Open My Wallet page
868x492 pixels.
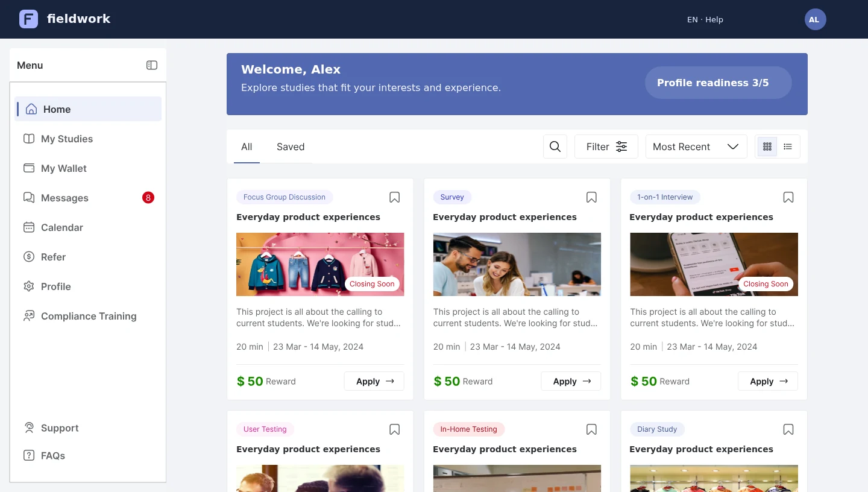pos(88,168)
